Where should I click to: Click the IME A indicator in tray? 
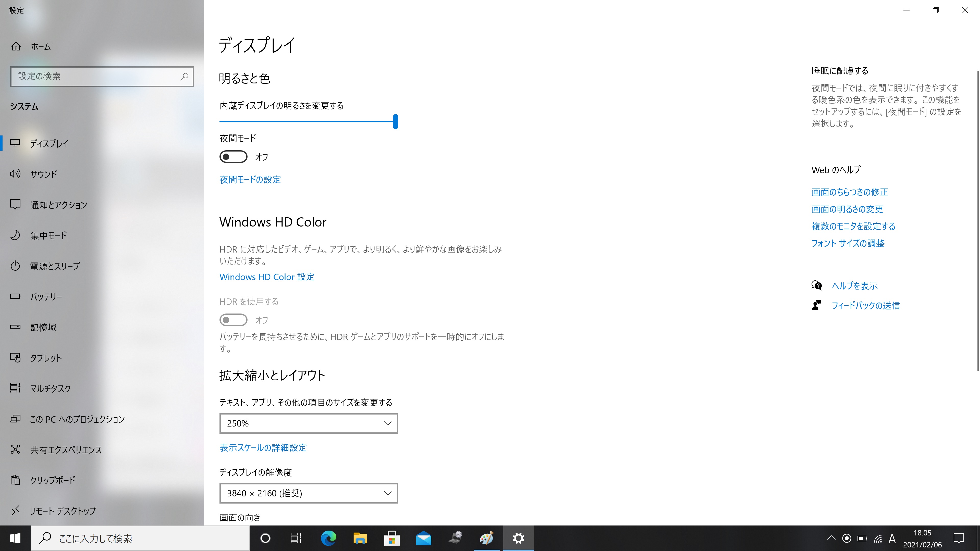tap(892, 538)
